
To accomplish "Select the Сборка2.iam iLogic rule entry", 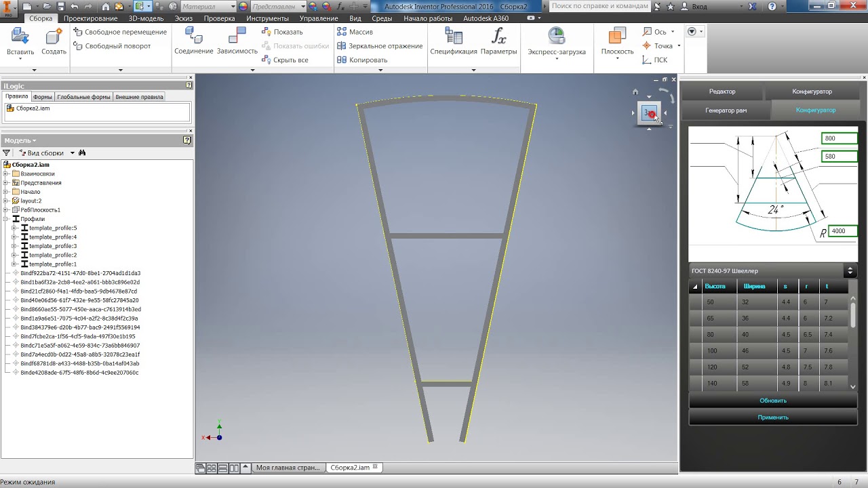I will click(x=33, y=108).
